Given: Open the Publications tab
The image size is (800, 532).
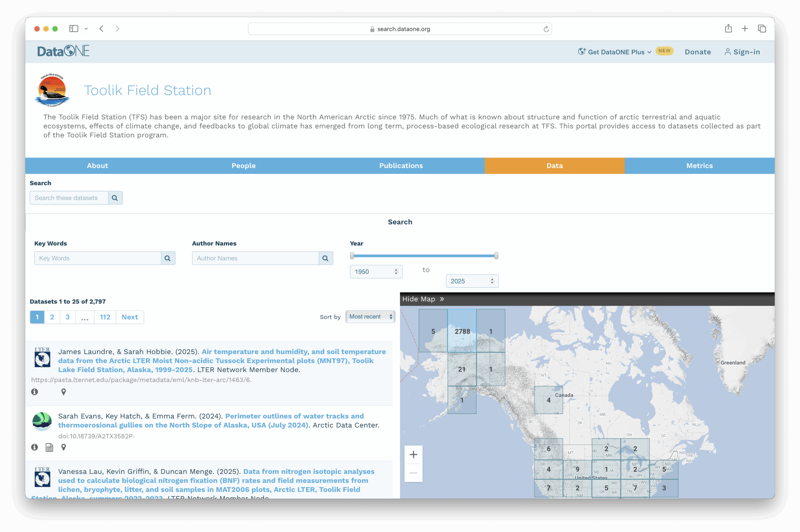Looking at the screenshot, I should (x=401, y=165).
